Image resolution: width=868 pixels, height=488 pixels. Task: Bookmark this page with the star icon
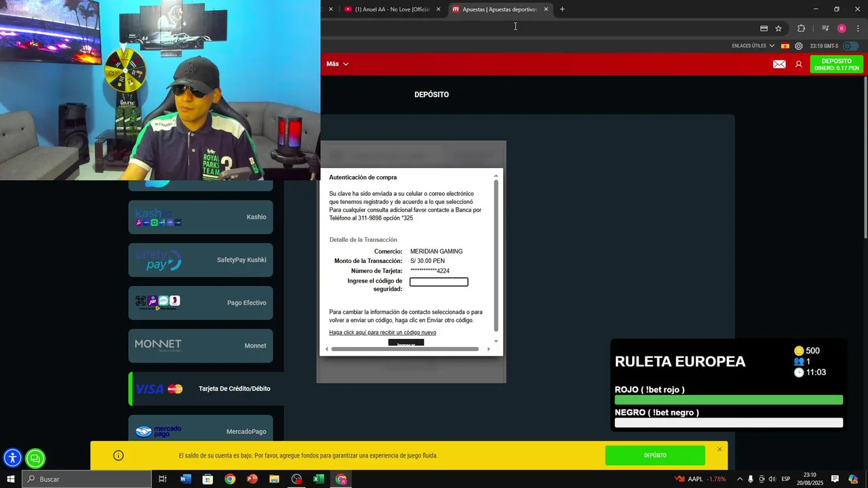pyautogui.click(x=778, y=28)
